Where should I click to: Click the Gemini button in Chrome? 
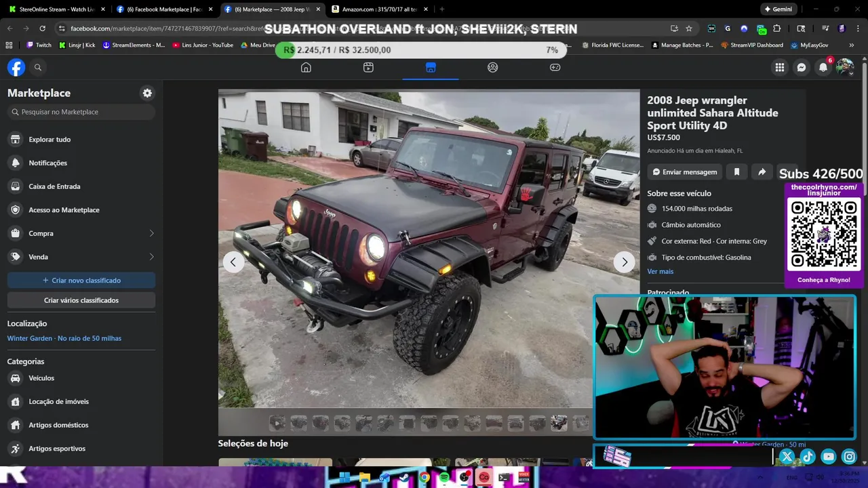pyautogui.click(x=778, y=9)
